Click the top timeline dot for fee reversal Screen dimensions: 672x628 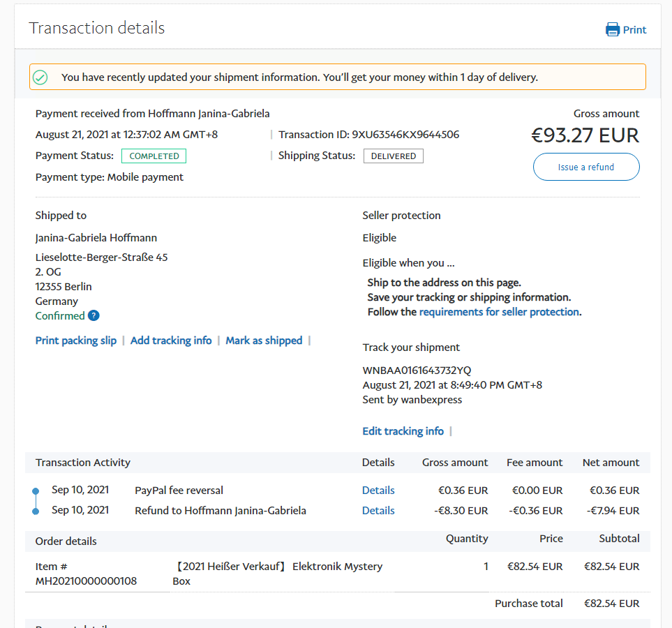[36, 491]
